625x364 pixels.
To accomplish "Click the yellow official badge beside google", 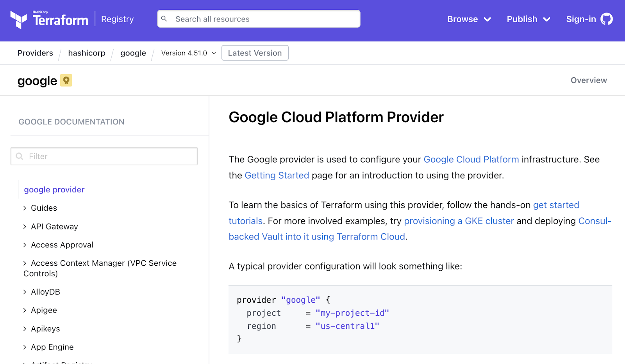I will point(66,80).
